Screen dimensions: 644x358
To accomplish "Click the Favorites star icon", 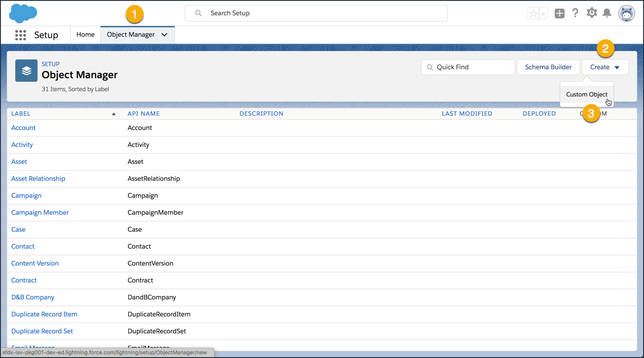I will 533,13.
